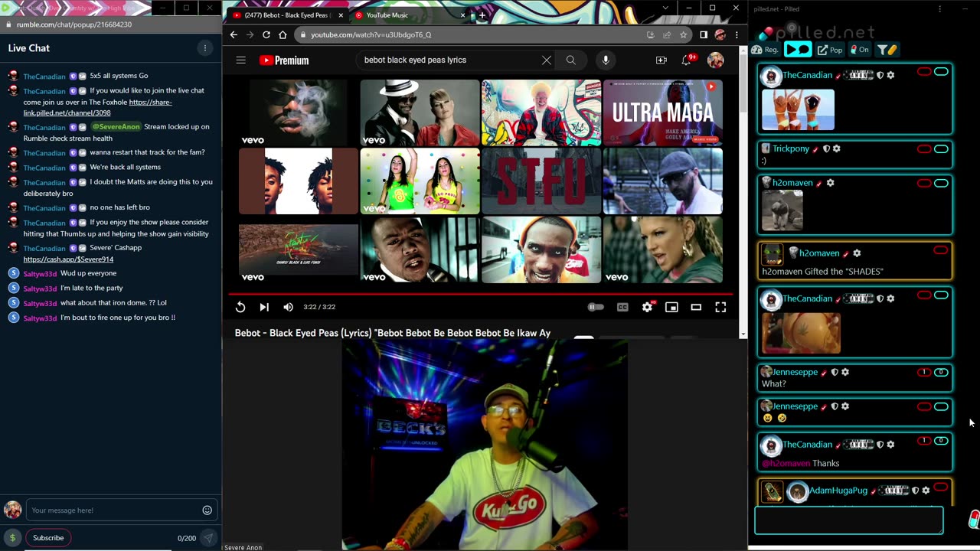Open Chrome three-dot menu
Screen dimensions: 980x551
click(737, 34)
